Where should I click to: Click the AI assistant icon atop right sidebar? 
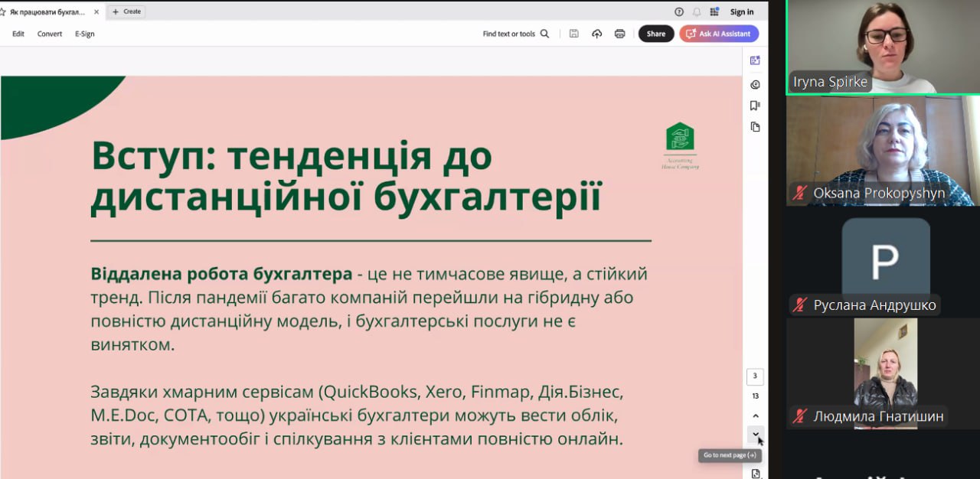[x=755, y=60]
